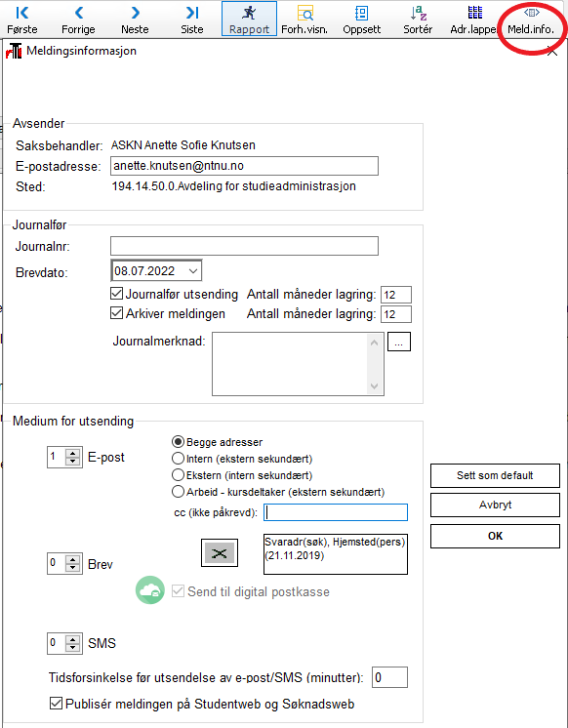Image resolution: width=568 pixels, height=728 pixels.
Task: Click the Forrige previous arrow icon
Action: [78, 13]
